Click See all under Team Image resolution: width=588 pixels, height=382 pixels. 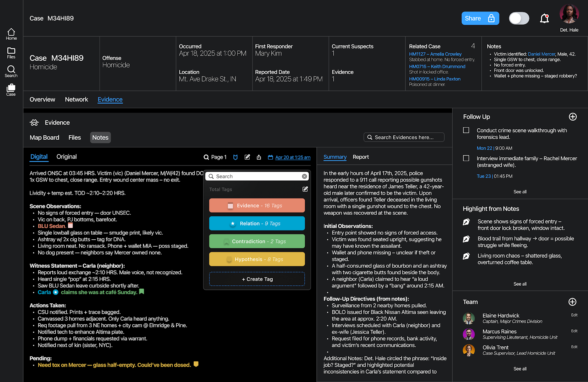pos(520,369)
